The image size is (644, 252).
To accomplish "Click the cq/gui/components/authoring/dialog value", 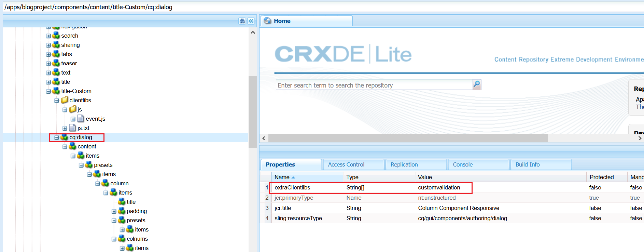I will click(462, 218).
